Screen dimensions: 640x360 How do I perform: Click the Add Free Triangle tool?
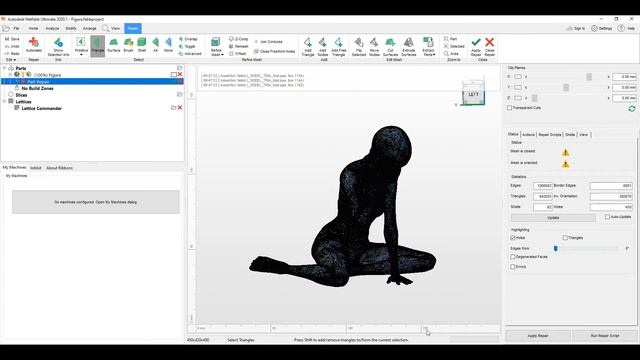[x=338, y=47]
